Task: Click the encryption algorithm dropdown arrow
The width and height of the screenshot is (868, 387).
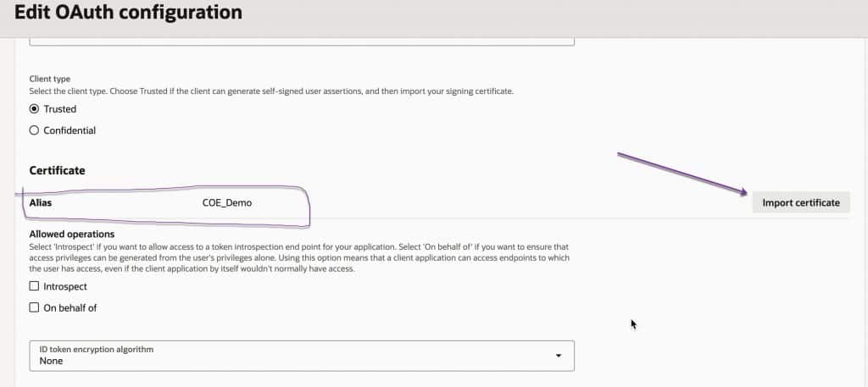Action: [x=558, y=356]
